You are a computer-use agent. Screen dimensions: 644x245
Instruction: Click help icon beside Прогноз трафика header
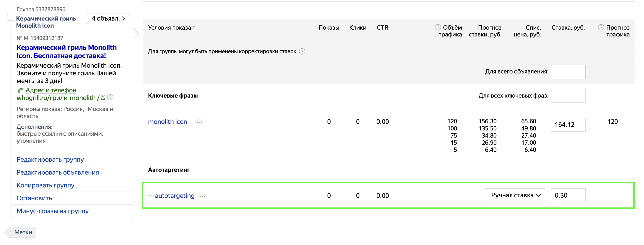click(x=601, y=27)
